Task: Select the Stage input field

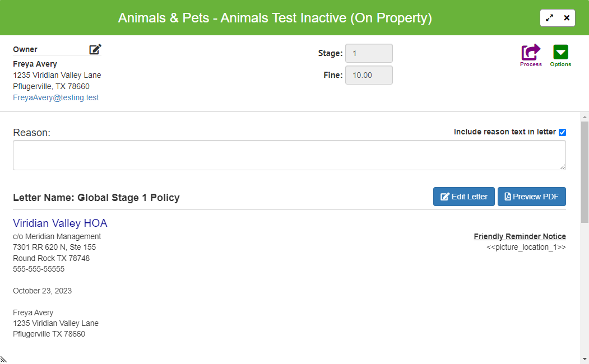Action: tap(369, 53)
